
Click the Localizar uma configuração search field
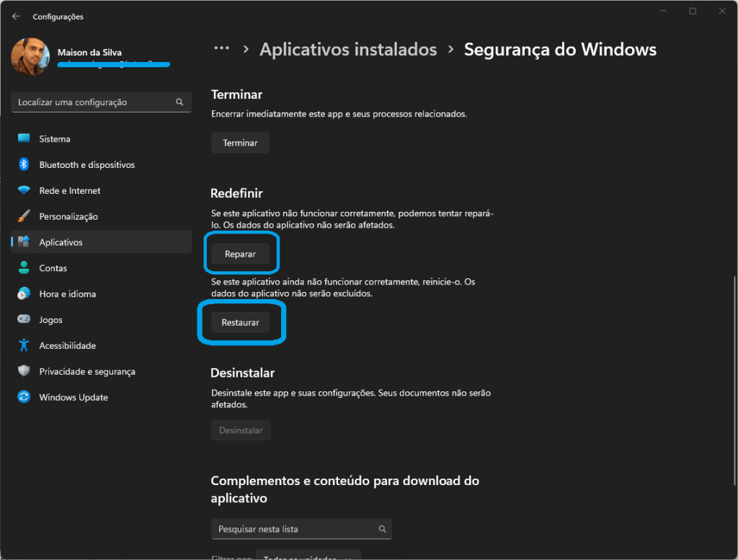coord(101,102)
